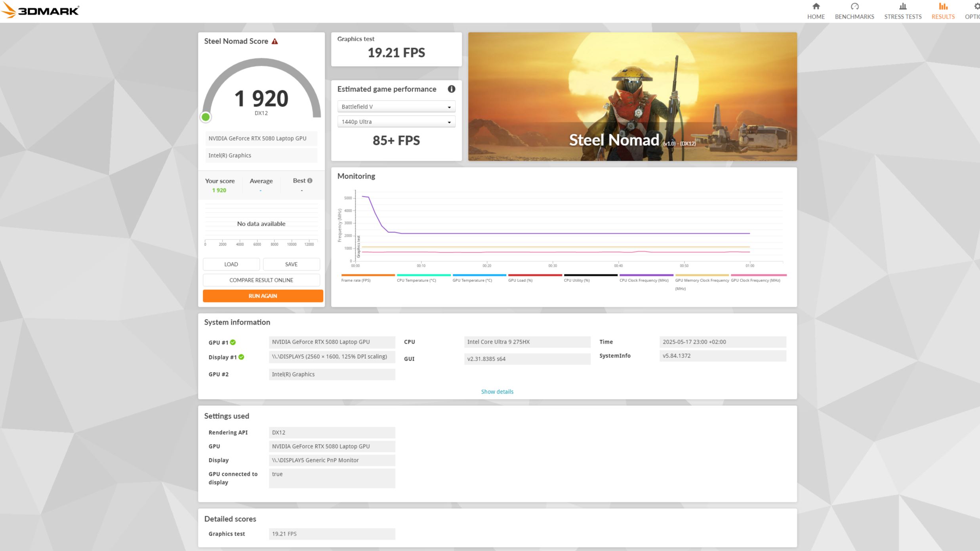Screen dimensions: 980x551
Task: Click the SAVE button
Action: [291, 264]
